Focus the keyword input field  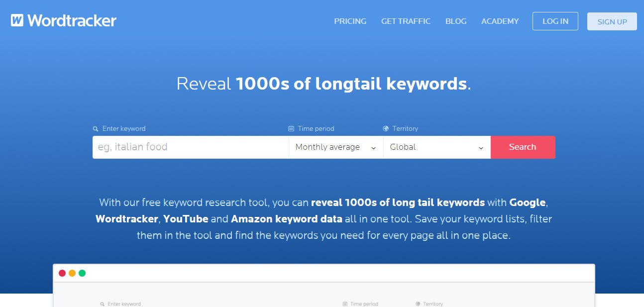[x=191, y=147]
